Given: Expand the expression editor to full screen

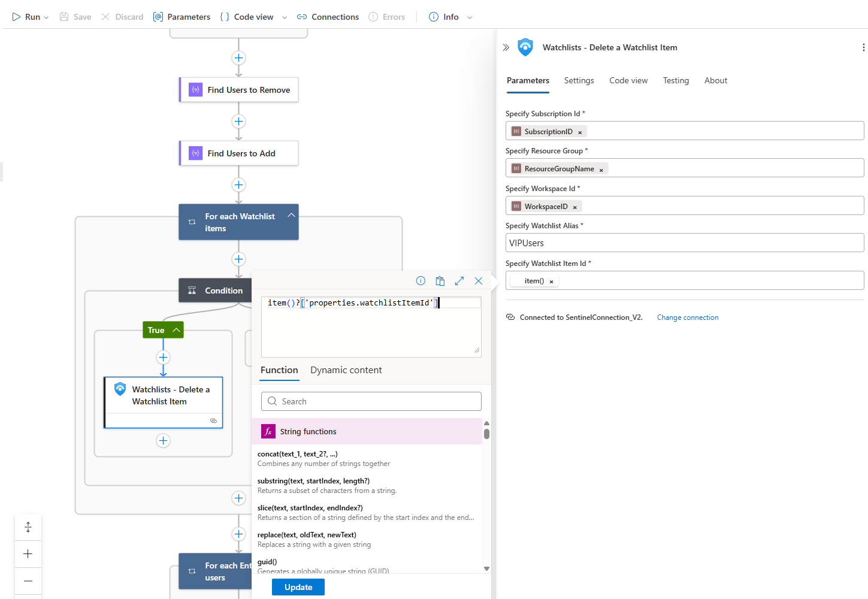Looking at the screenshot, I should point(459,281).
